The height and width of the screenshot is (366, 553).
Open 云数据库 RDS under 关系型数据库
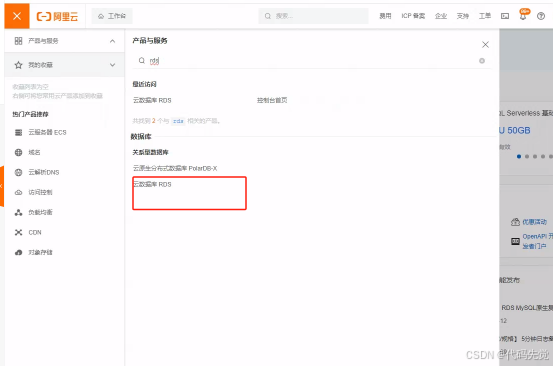(x=152, y=184)
